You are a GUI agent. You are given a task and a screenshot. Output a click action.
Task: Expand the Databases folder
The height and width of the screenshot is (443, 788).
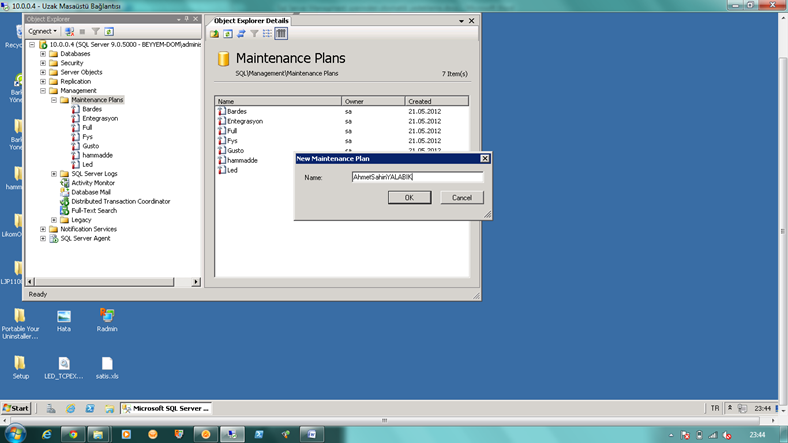[43, 54]
